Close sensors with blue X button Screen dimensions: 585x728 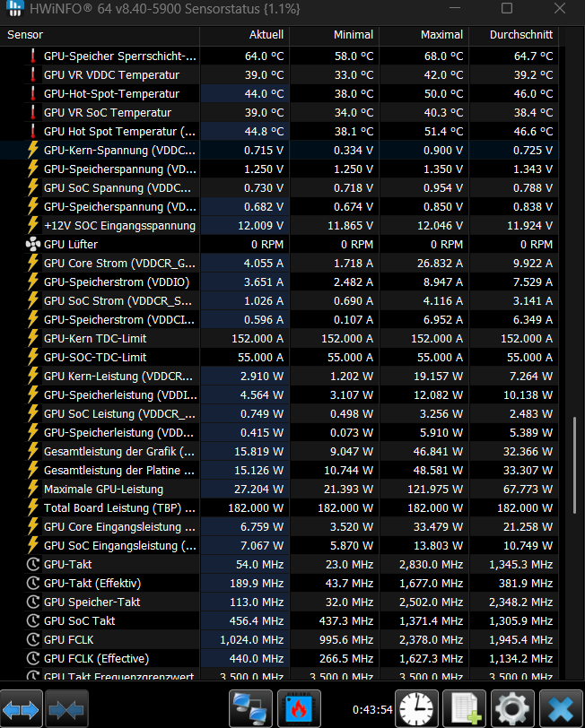tap(561, 709)
